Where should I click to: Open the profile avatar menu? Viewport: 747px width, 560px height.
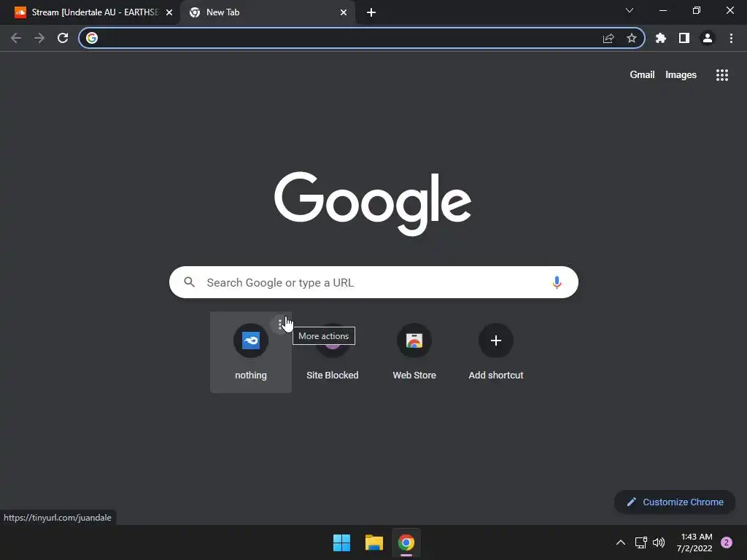coord(708,38)
